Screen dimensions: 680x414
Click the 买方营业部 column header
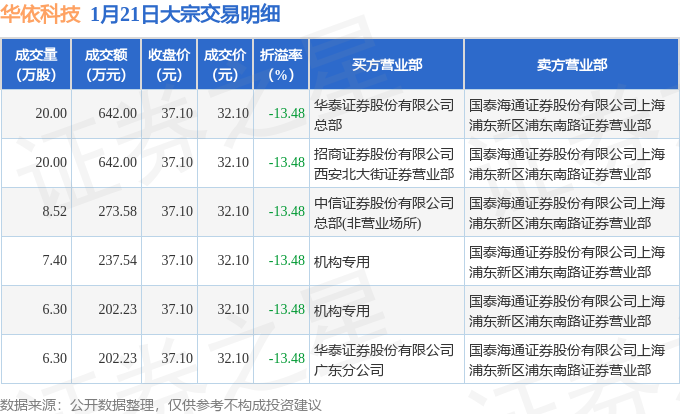click(386, 65)
